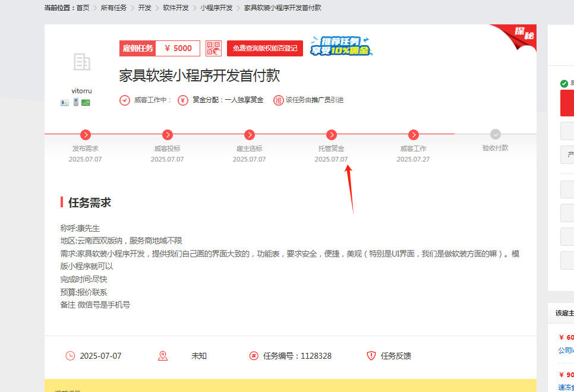Click the # icon before 任务编号

pyautogui.click(x=254, y=356)
